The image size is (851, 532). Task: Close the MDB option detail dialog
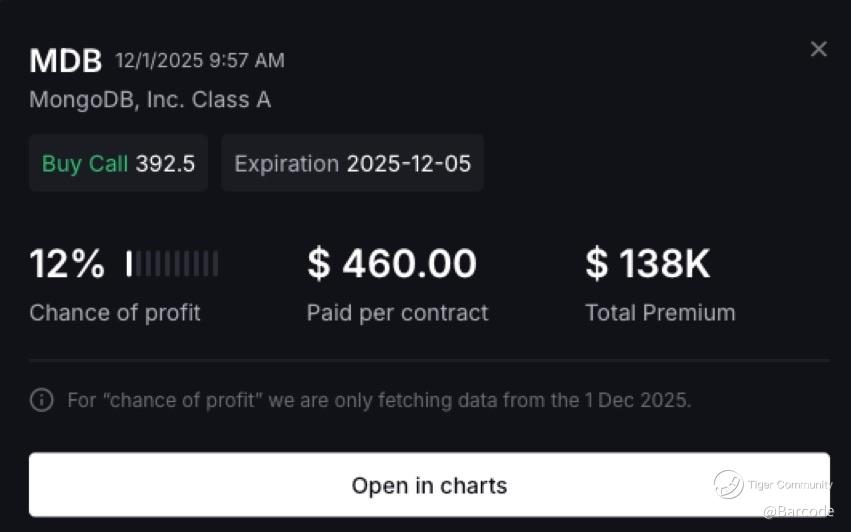pos(818,49)
